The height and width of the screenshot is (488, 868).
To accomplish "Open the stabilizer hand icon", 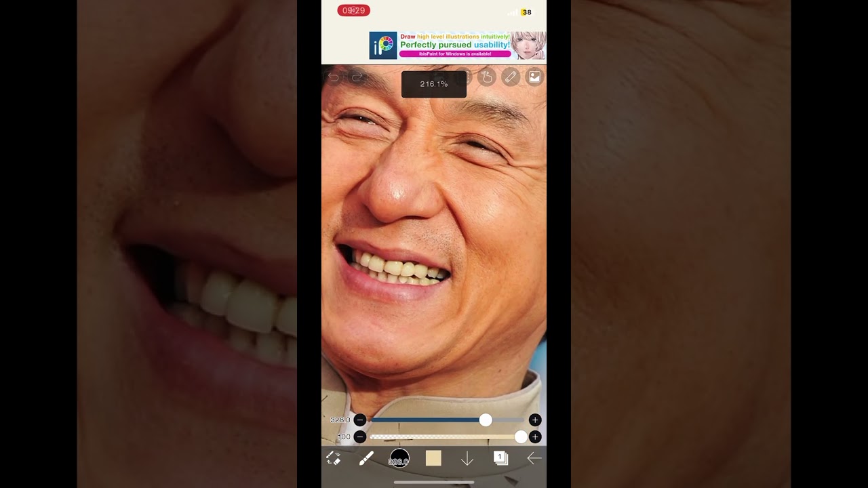I will (x=486, y=77).
